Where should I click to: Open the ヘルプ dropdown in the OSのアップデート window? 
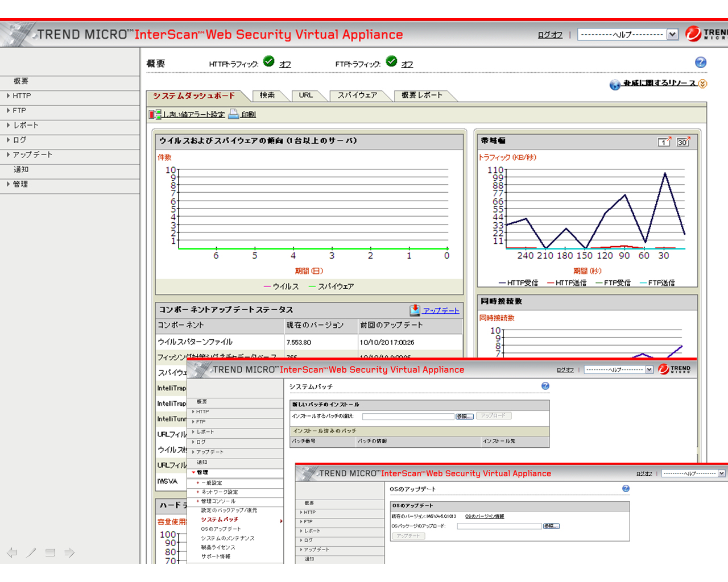point(693,473)
